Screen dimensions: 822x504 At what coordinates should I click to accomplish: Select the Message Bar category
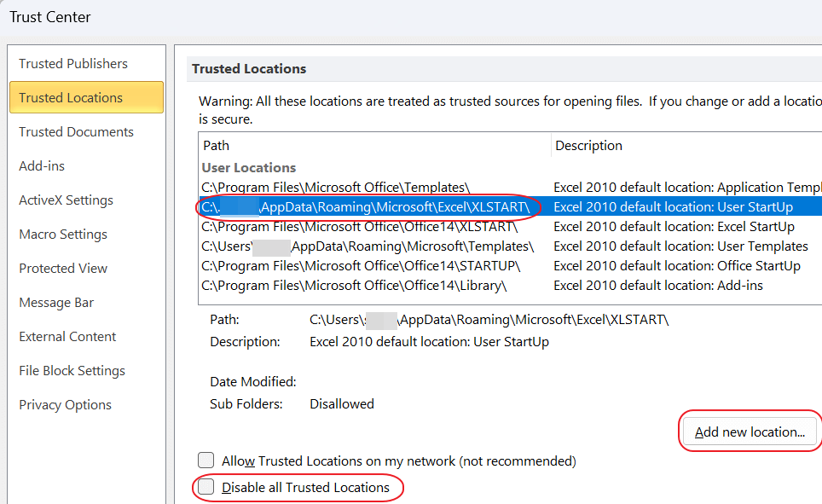click(x=56, y=302)
